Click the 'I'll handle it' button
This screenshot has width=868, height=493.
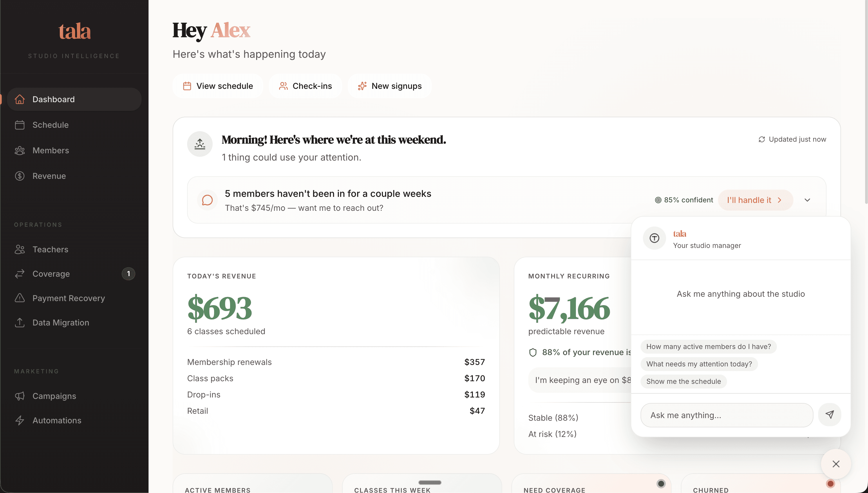coord(755,200)
